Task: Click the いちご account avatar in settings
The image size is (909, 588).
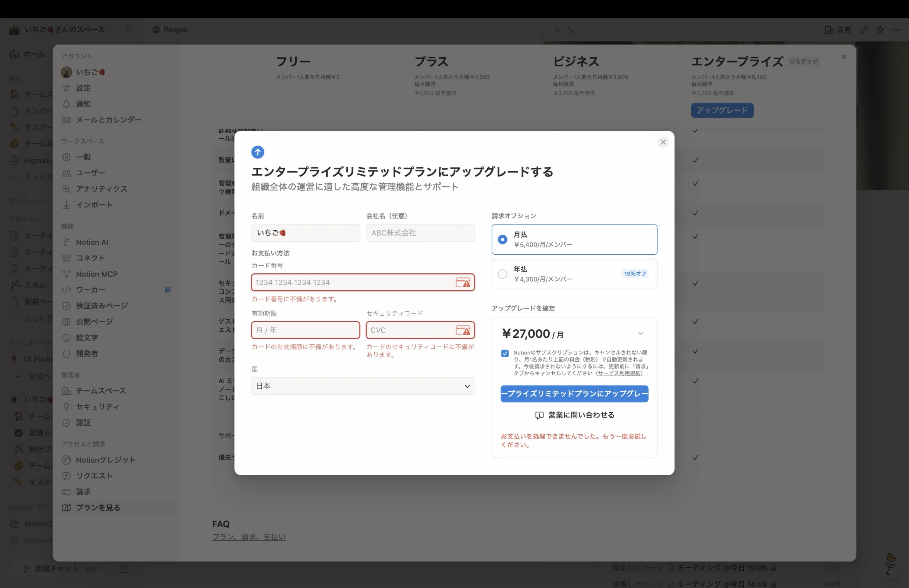Action: (67, 72)
